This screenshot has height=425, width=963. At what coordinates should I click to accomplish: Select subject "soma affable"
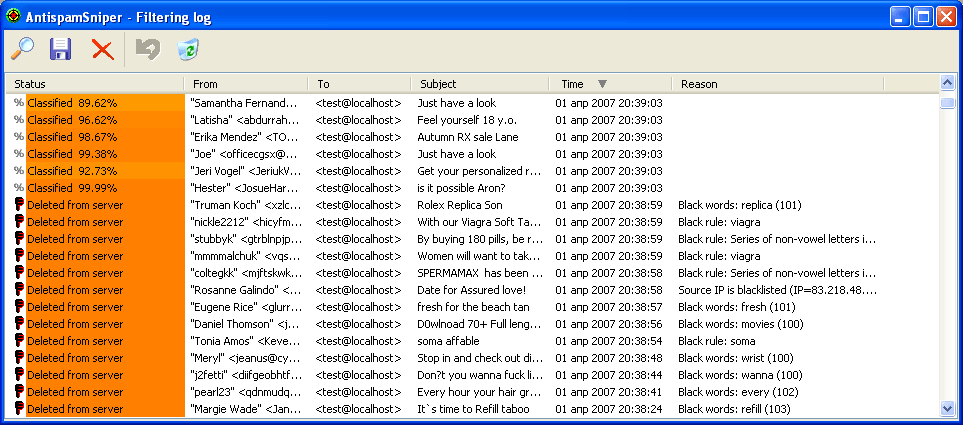(448, 340)
